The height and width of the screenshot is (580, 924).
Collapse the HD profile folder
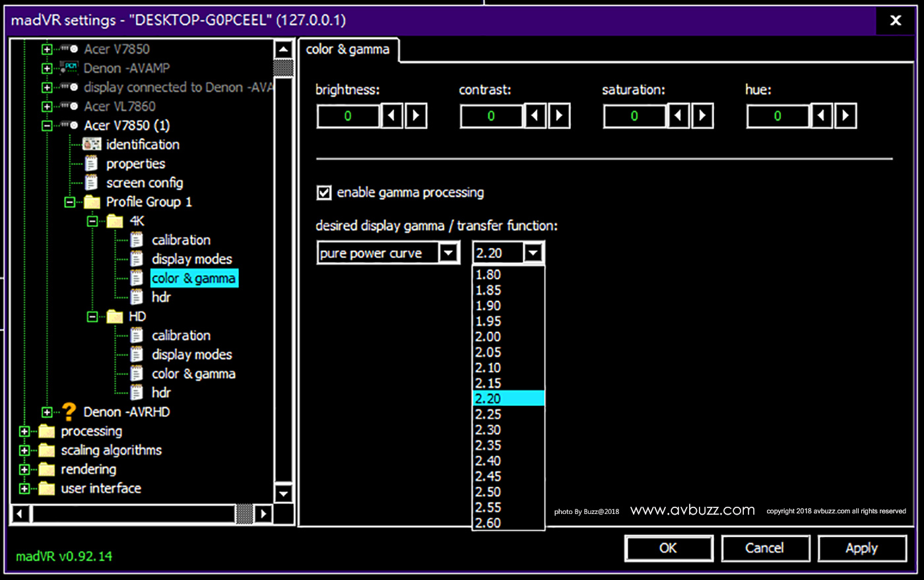pyautogui.click(x=92, y=317)
